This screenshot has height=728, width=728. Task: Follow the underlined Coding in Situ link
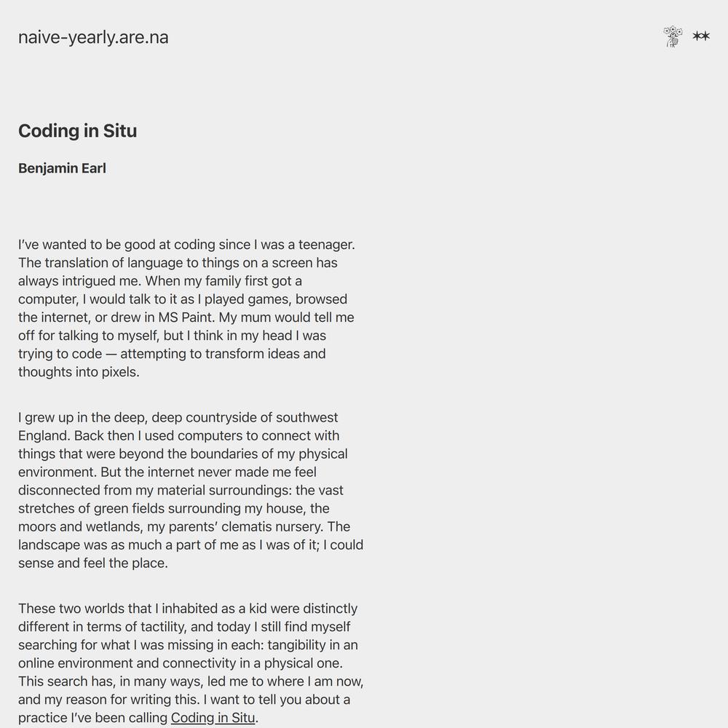[213, 717]
